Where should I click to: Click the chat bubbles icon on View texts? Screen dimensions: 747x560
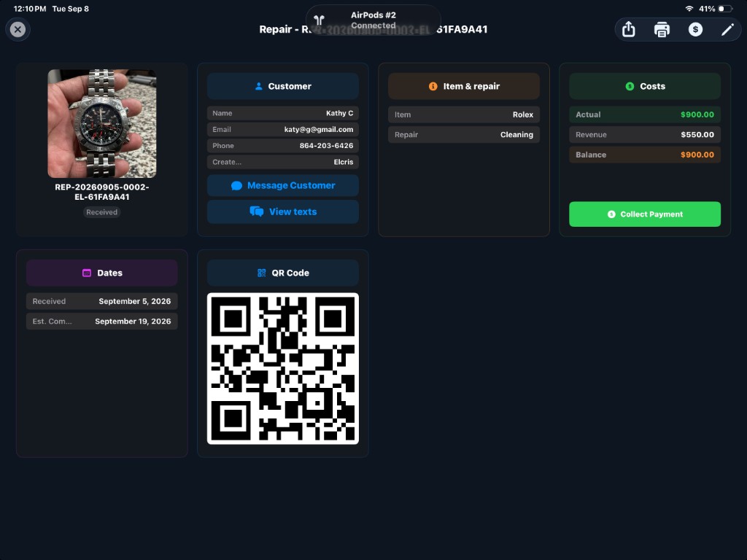(256, 211)
